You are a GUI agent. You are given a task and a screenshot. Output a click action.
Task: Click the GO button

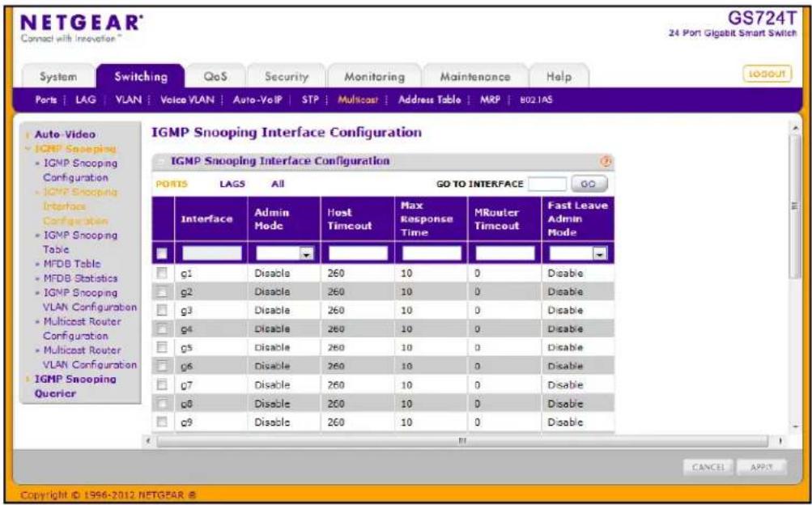pyautogui.click(x=589, y=184)
